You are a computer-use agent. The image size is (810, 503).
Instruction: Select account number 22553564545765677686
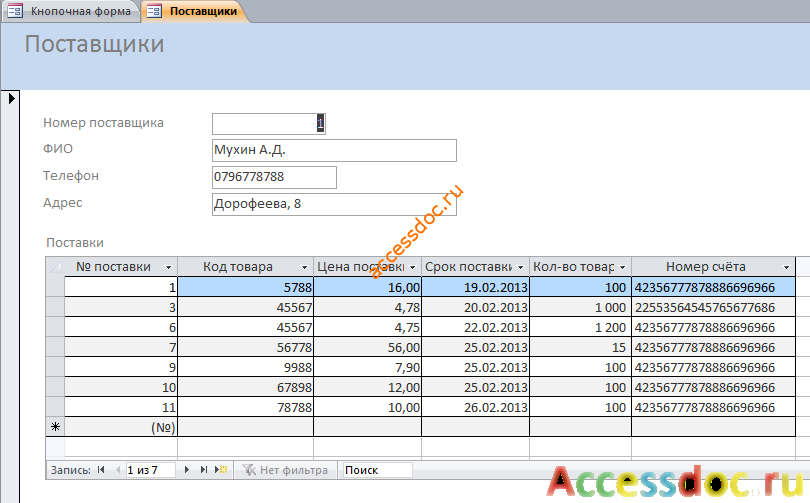(x=713, y=307)
